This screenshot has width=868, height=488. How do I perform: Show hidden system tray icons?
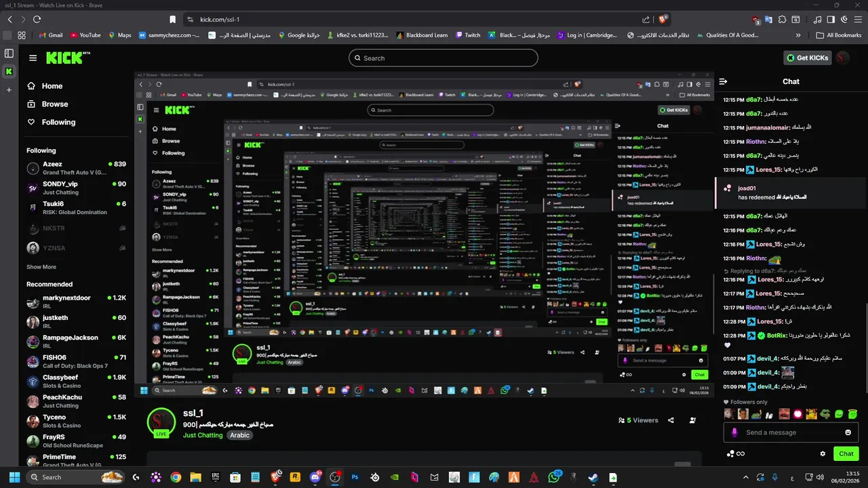click(746, 477)
